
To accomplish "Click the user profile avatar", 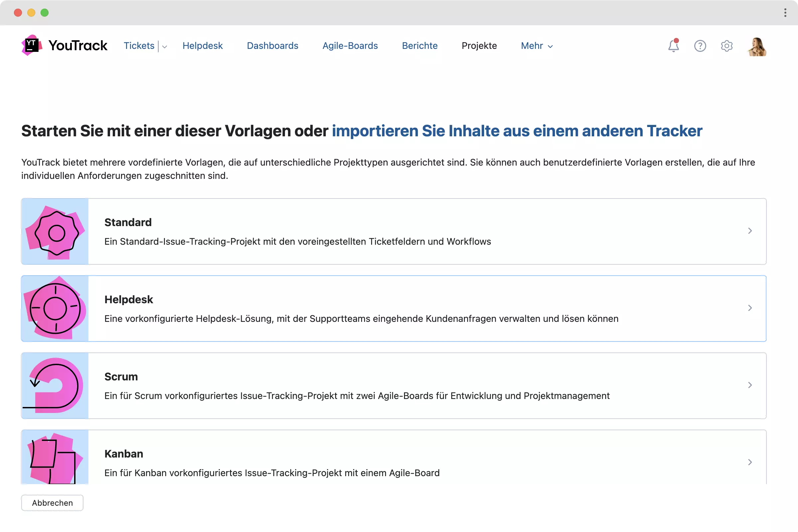I will point(757,47).
